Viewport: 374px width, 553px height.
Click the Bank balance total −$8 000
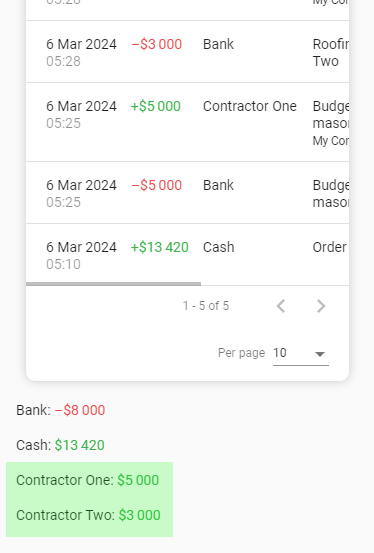[80, 410]
